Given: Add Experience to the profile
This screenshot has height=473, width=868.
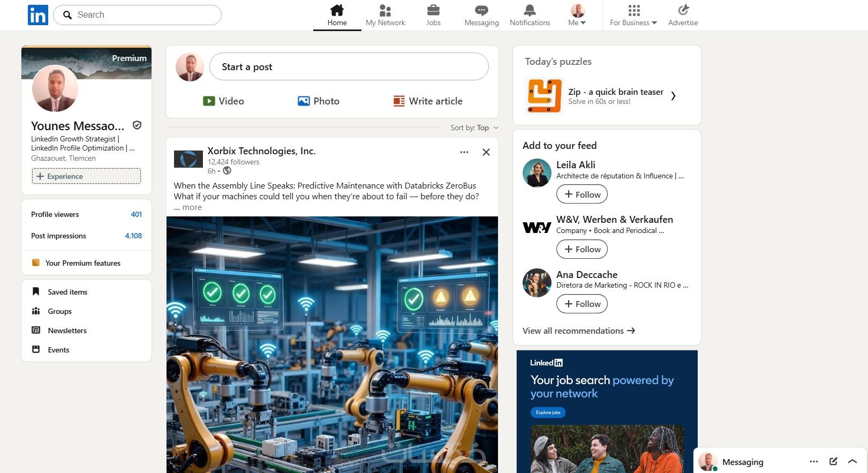Looking at the screenshot, I should [x=86, y=176].
